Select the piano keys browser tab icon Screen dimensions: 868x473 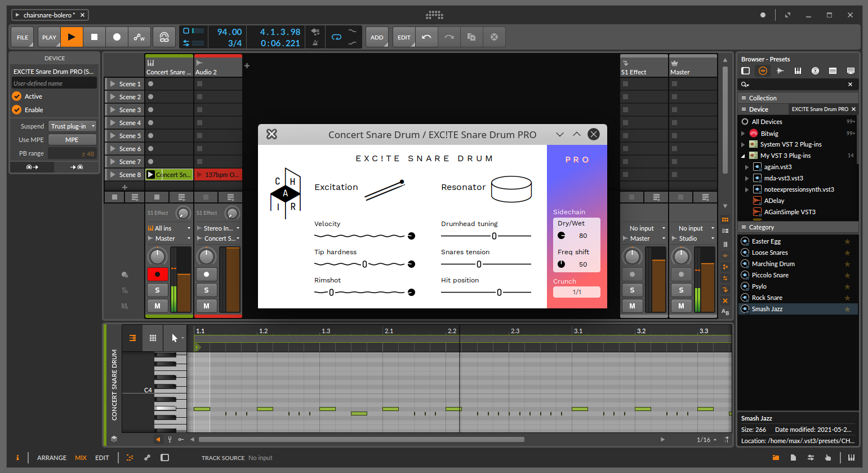pos(798,70)
